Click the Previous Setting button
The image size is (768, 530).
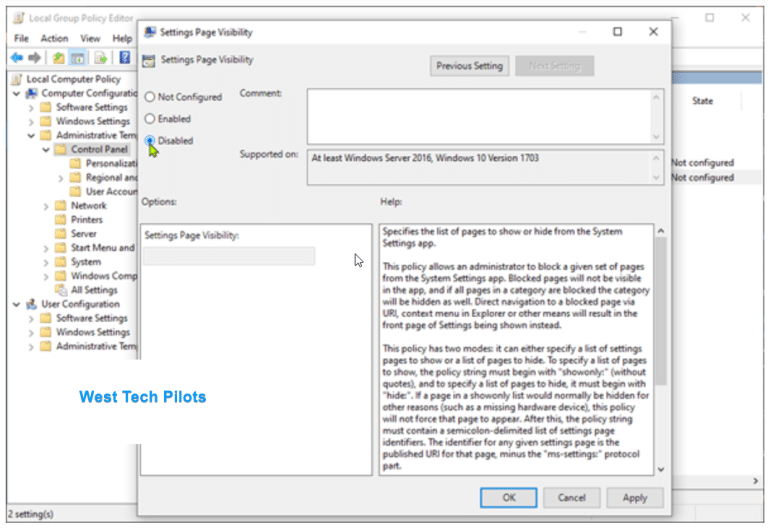[468, 66]
